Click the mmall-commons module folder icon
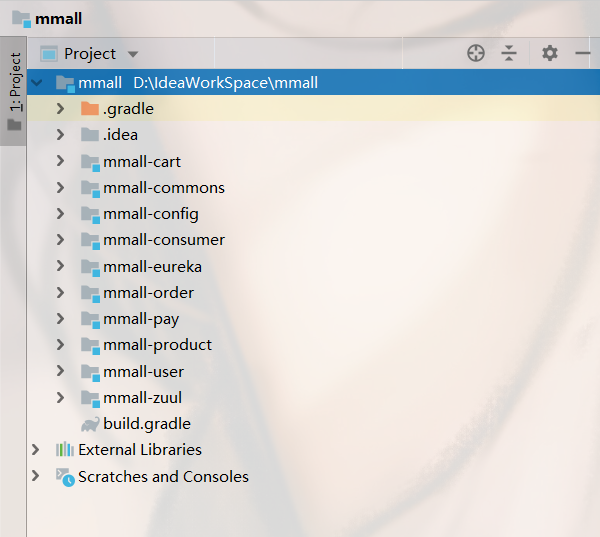The width and height of the screenshot is (600, 537). (91, 188)
